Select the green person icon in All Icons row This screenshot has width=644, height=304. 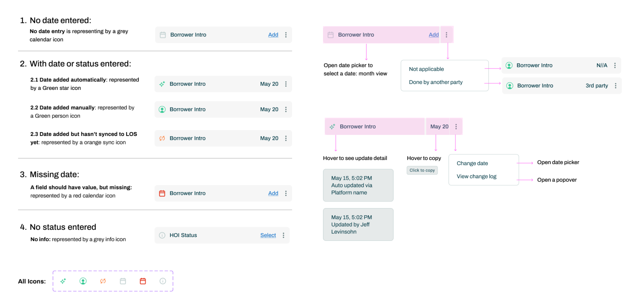(x=83, y=281)
